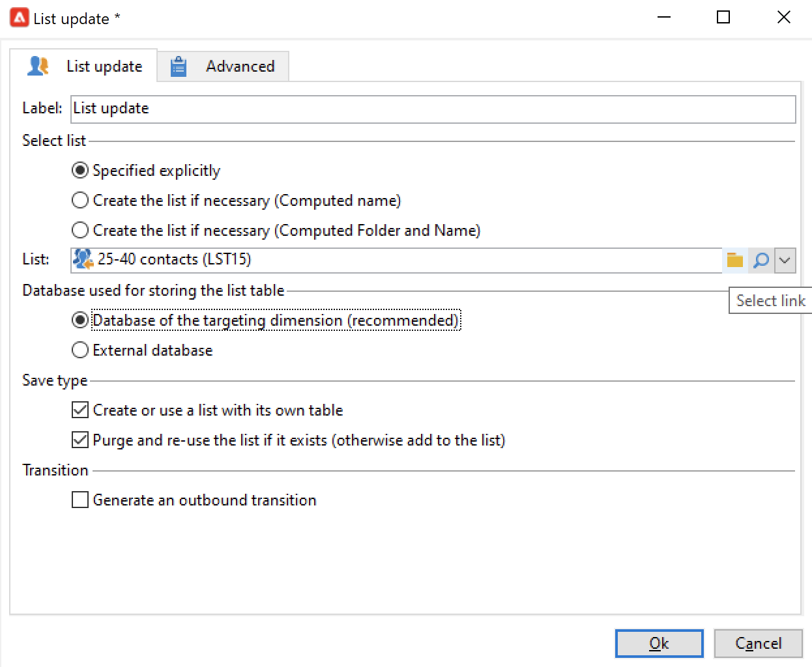Click the folder icon beside List field
Image resolution: width=812 pixels, height=667 pixels.
[x=735, y=260]
